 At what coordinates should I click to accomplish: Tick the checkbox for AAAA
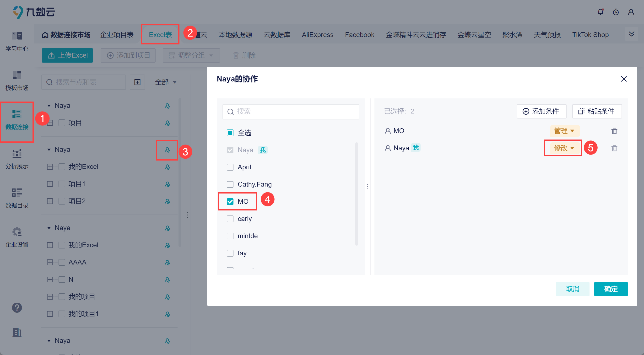coord(62,262)
